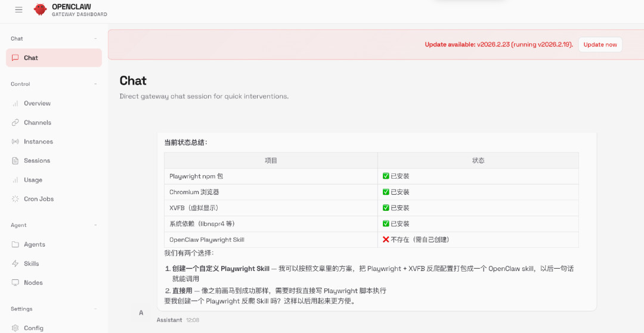Viewport: 644px width, 333px height.
Task: Click the OPENCLAW Gateway Dashboard title
Action: tap(79, 10)
